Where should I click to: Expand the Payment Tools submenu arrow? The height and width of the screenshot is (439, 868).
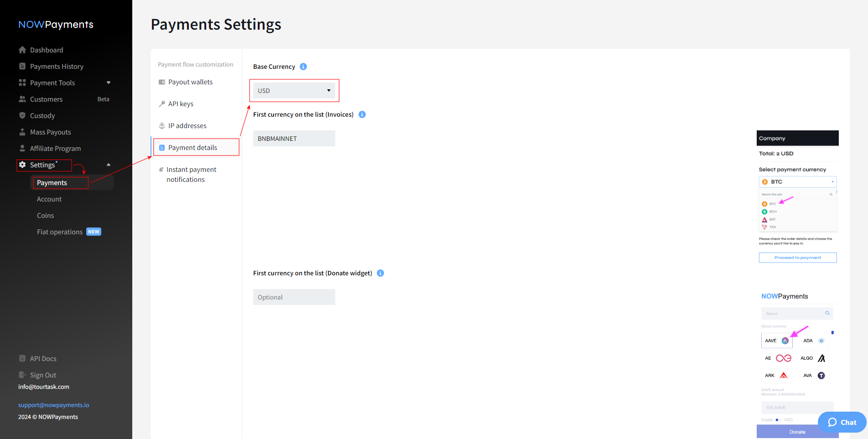(109, 83)
